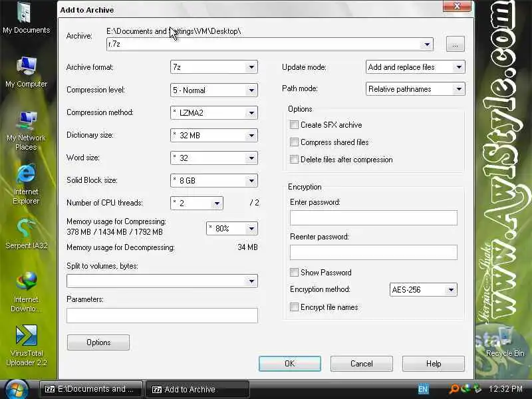Focus the Enter password field
The height and width of the screenshot is (399, 532).
tap(374, 218)
